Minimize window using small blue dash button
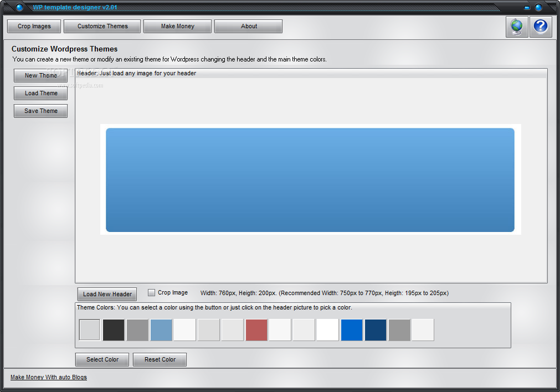 pyautogui.click(x=527, y=8)
